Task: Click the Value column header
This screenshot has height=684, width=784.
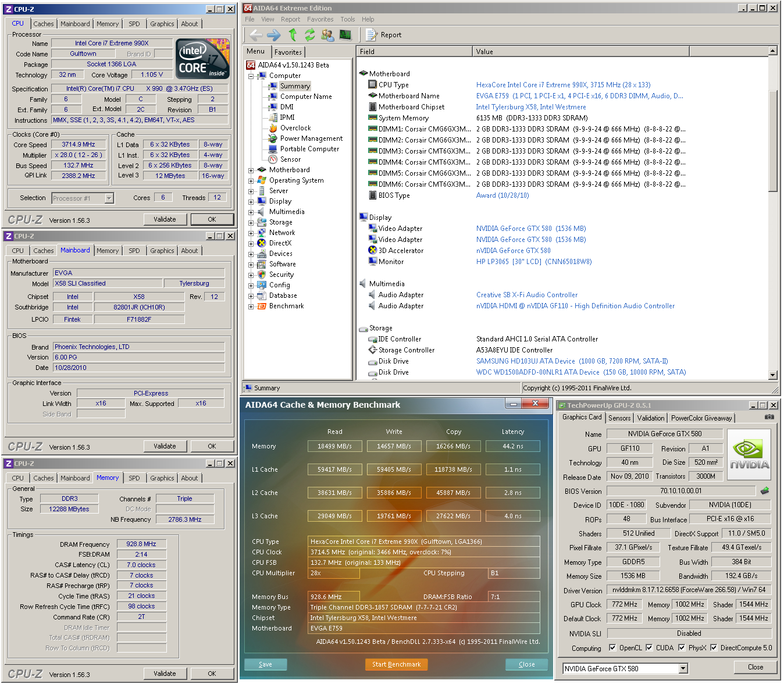Action: [x=580, y=52]
